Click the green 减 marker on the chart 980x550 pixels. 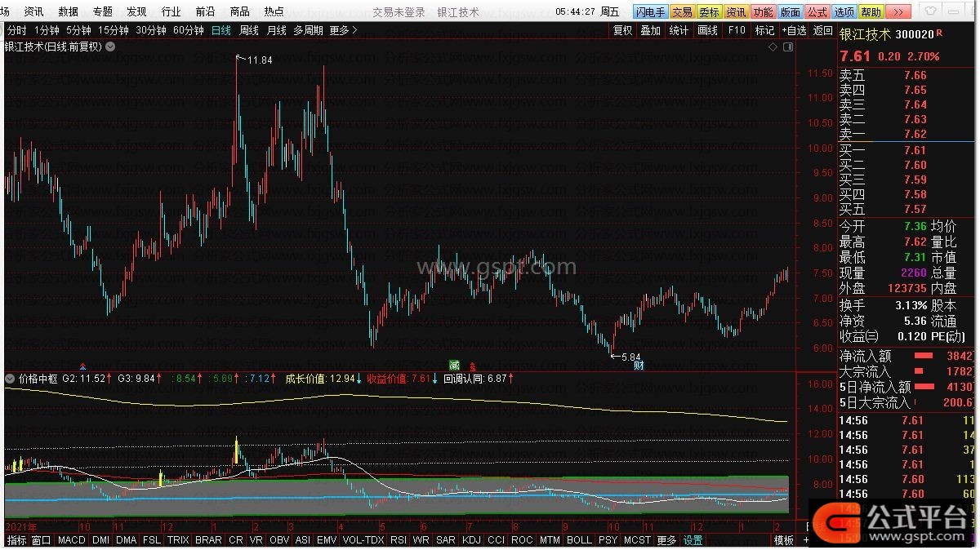(x=455, y=364)
